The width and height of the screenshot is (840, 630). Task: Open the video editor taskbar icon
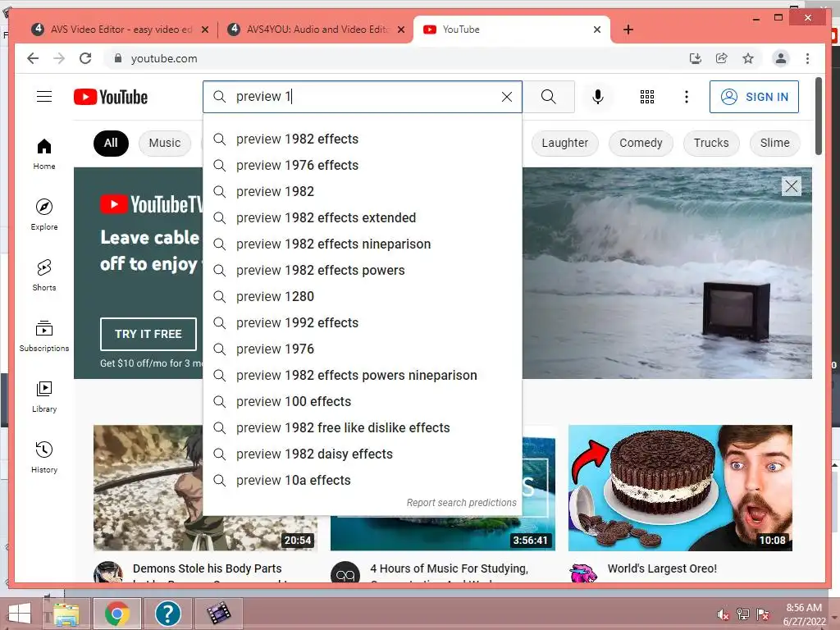click(218, 614)
